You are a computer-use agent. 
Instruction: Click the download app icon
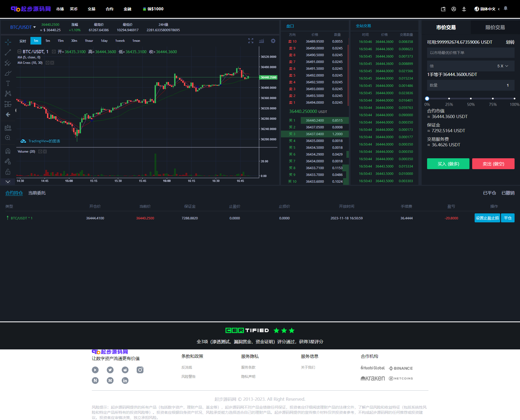[x=464, y=9]
